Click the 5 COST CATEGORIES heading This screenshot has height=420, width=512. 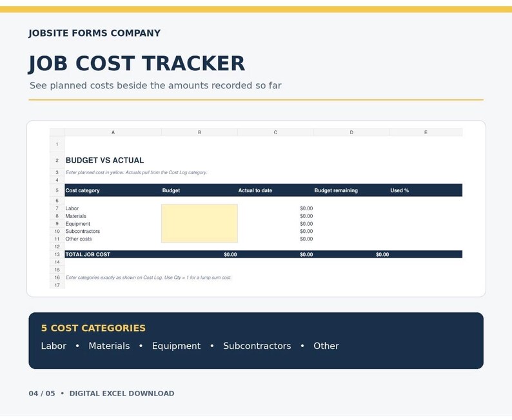(93, 328)
